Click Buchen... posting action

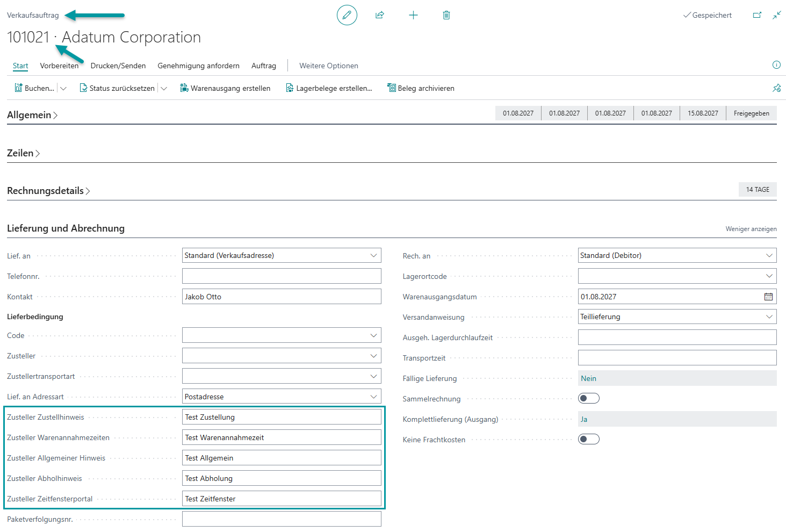[x=34, y=88]
